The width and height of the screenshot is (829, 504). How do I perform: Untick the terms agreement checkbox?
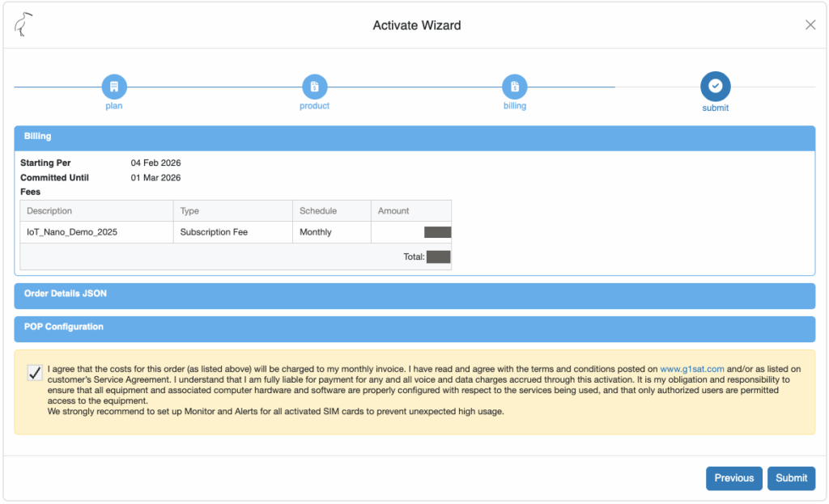(35, 373)
